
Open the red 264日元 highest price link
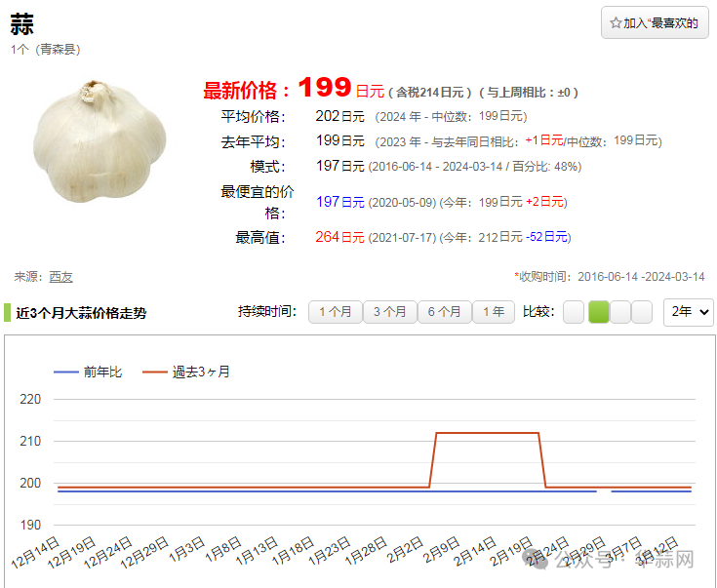click(x=339, y=237)
